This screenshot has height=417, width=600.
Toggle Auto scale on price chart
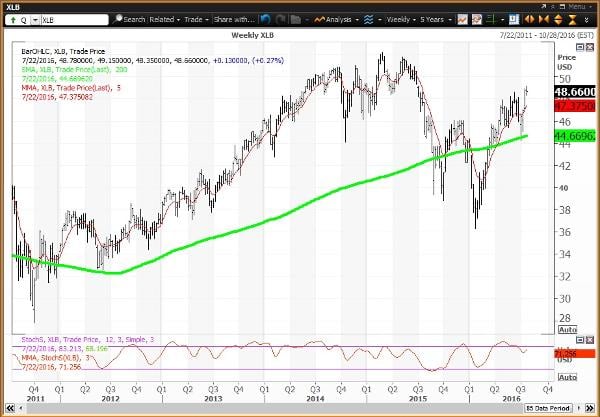point(567,329)
